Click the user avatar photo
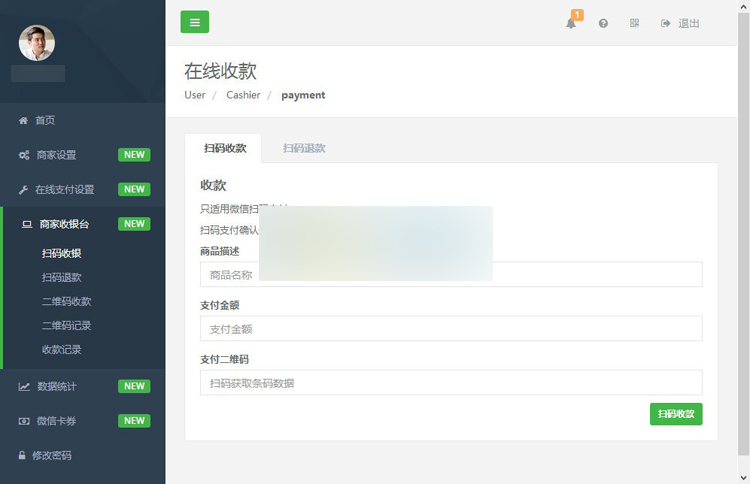 click(37, 42)
